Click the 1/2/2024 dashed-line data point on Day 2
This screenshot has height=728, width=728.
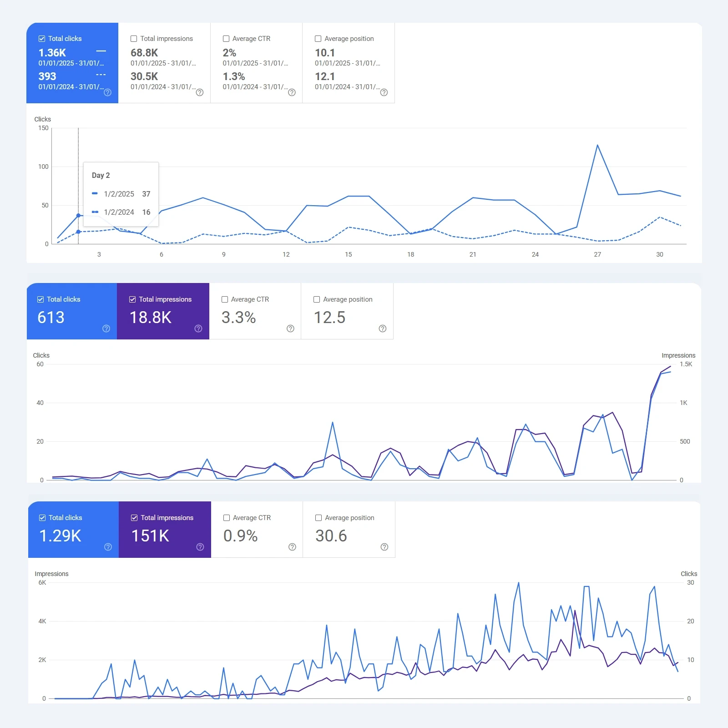point(78,232)
